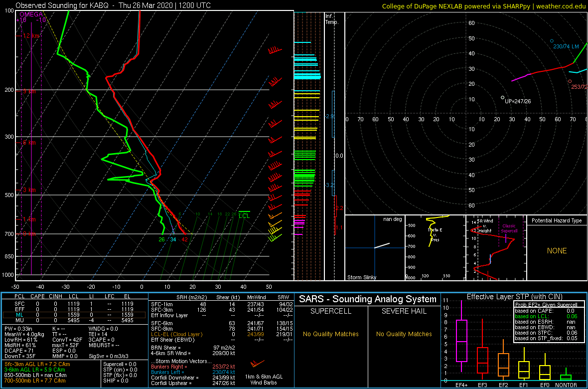This screenshot has width=588, height=389.
Task: Click the based on STP_fixed: row
Action: pyautogui.click(x=547, y=338)
